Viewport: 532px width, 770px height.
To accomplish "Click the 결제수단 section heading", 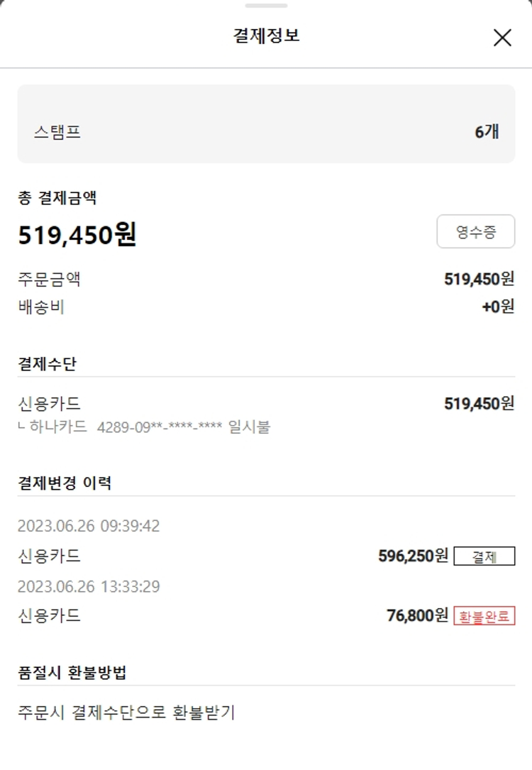I will (x=47, y=364).
